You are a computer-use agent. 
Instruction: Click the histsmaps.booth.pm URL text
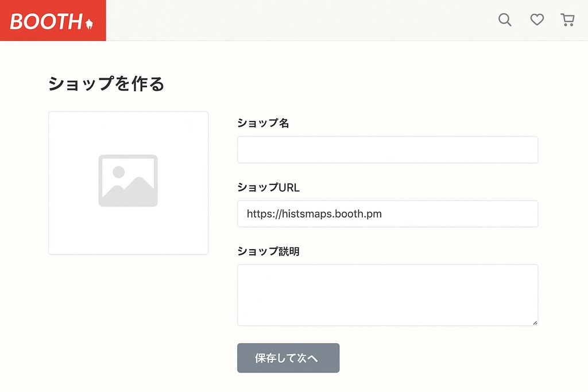click(314, 214)
